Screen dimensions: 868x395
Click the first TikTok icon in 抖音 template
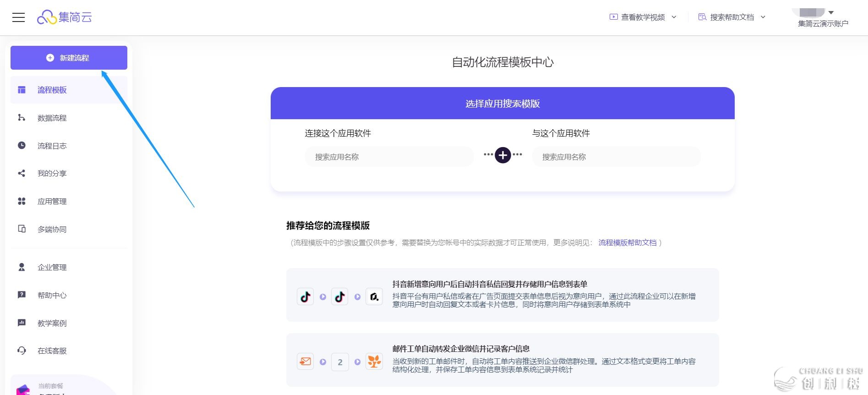tap(306, 297)
